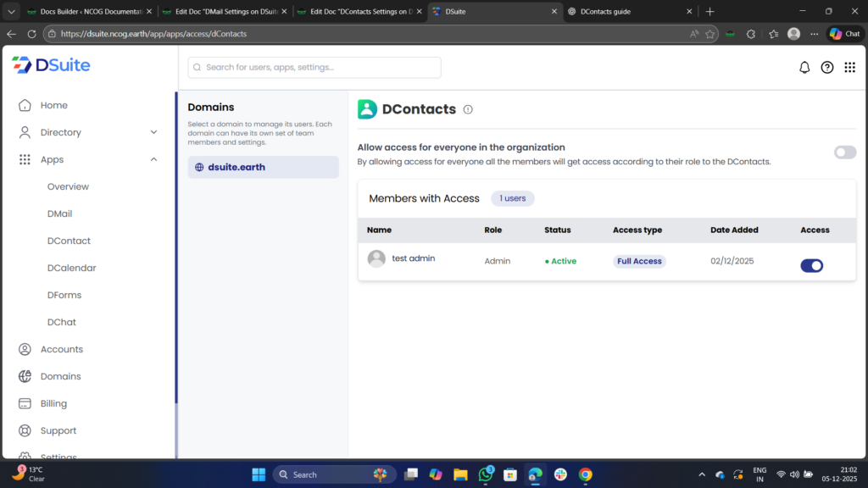
Task: Click the DContacts info icon
Action: click(x=468, y=109)
